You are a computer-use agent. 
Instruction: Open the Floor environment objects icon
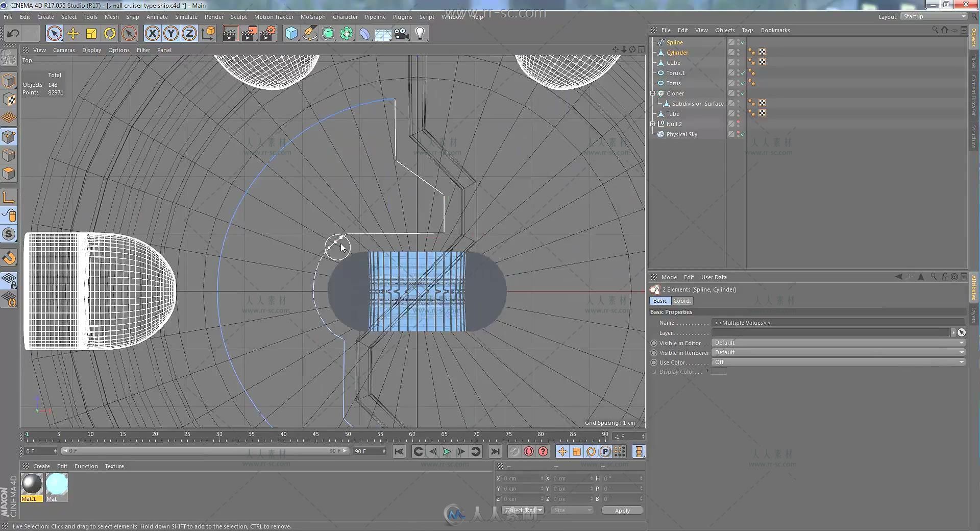[383, 34]
